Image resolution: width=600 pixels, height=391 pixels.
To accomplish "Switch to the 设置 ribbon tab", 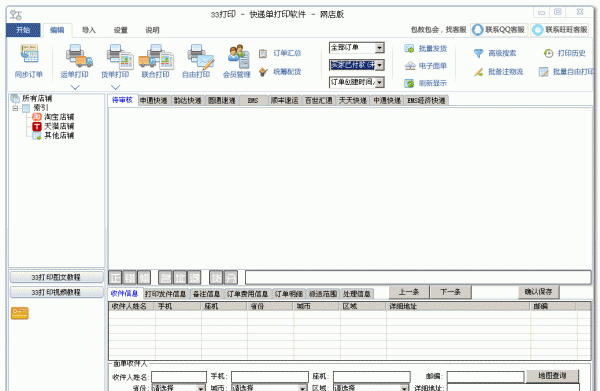I will [121, 30].
